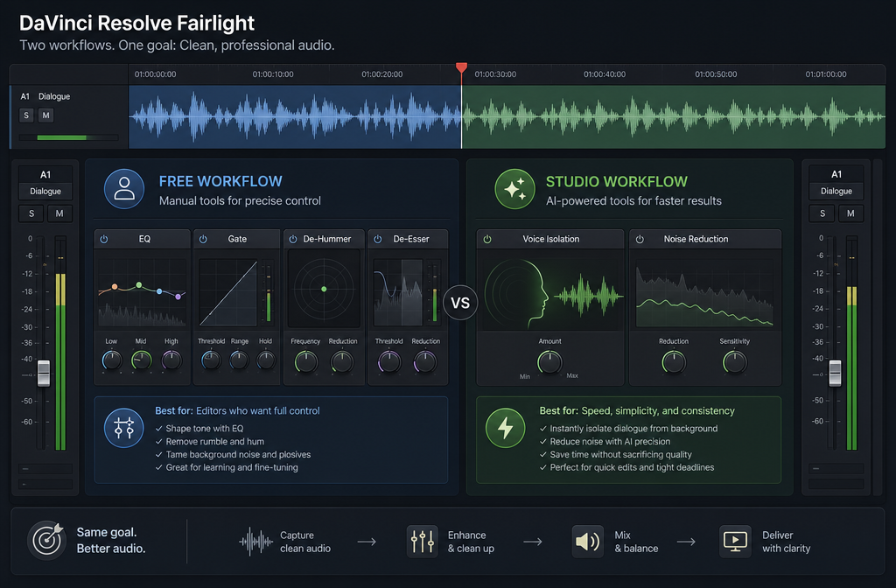Click the STUDIO WORKFLOW heading

617,182
